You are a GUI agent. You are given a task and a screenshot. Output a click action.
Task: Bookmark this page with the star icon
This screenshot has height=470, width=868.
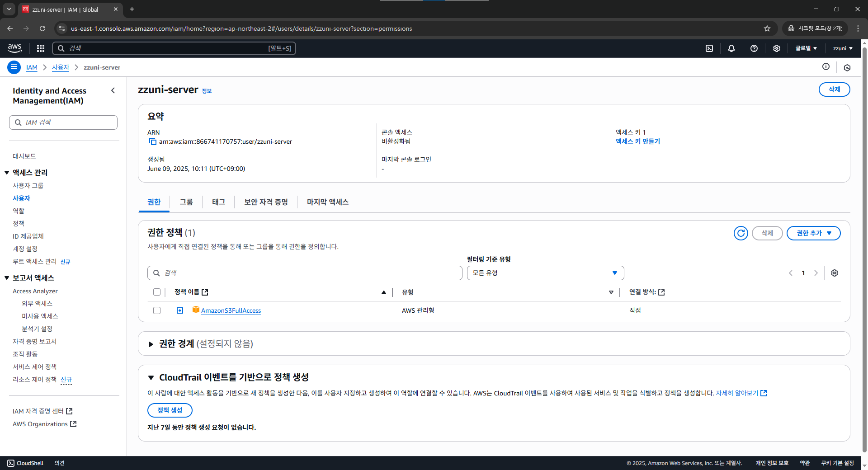[767, 28]
